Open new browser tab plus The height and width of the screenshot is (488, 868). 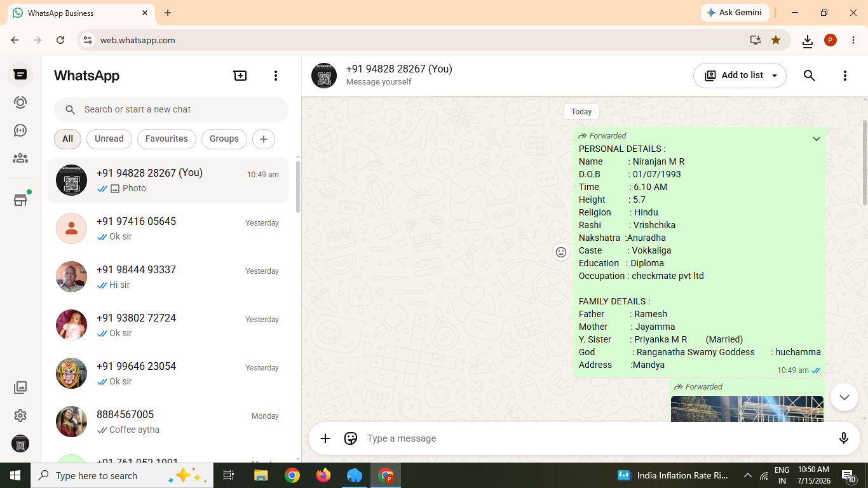[168, 13]
